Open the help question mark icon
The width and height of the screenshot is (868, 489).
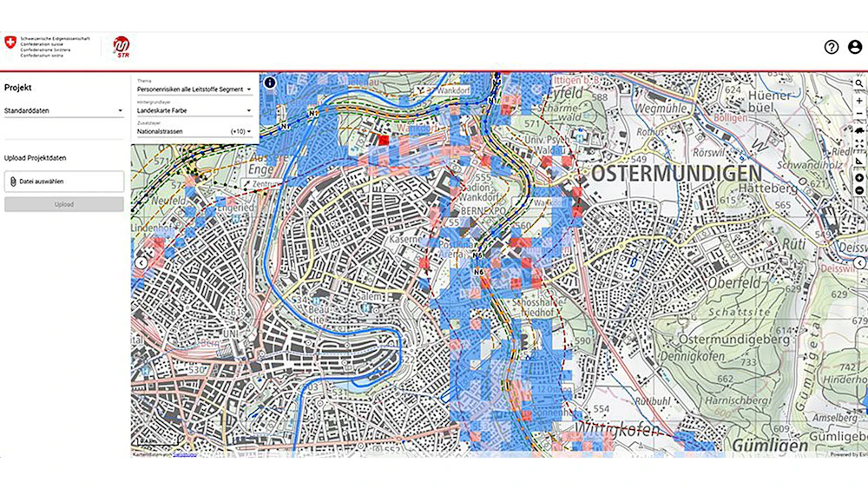(832, 47)
